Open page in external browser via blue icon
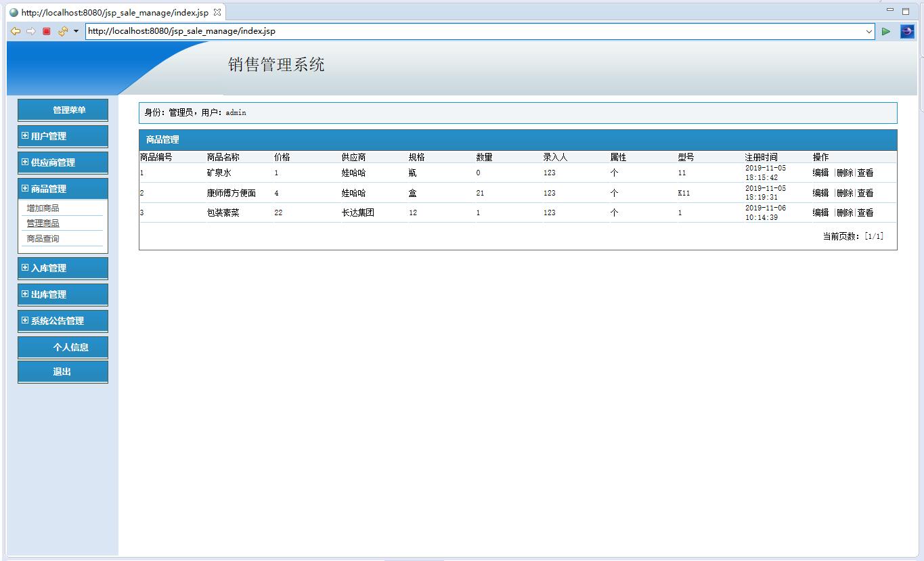Image resolution: width=924 pixels, height=561 pixels. (907, 31)
